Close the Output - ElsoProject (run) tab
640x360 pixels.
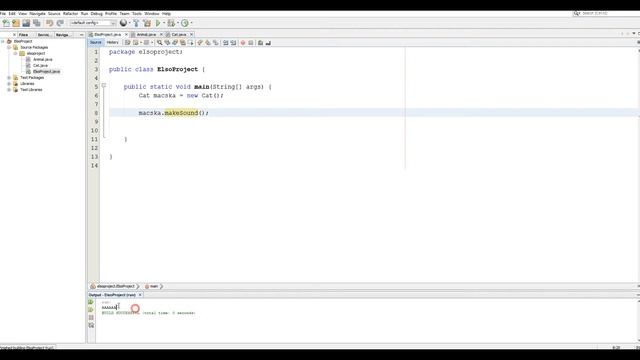pyautogui.click(x=140, y=295)
